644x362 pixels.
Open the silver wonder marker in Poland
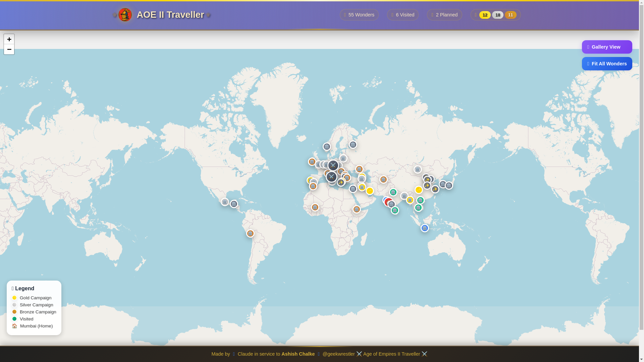(x=343, y=158)
